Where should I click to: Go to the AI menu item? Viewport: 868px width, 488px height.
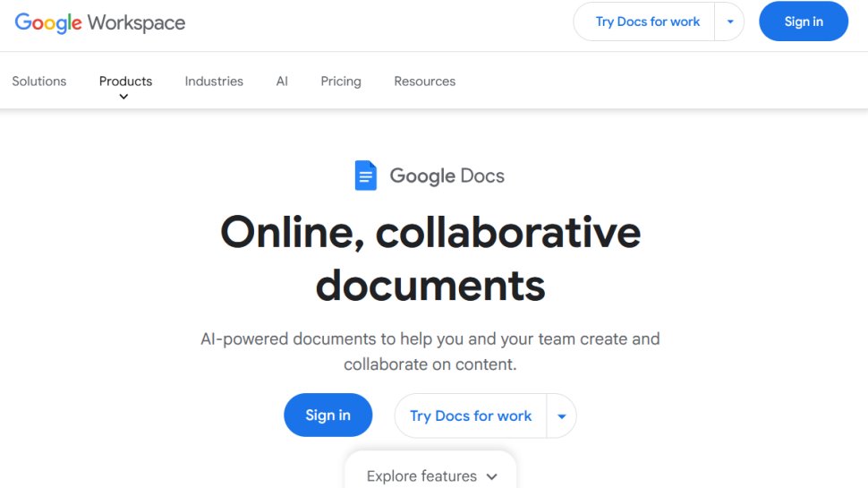tap(282, 81)
